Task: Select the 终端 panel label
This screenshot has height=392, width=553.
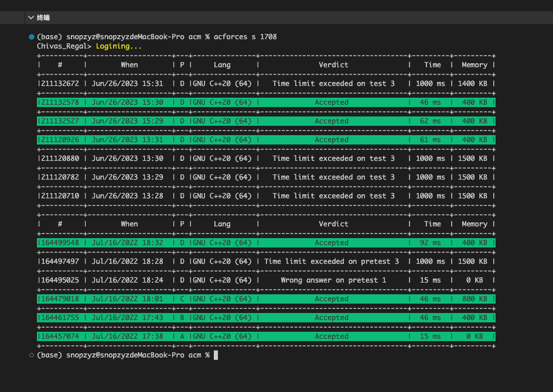Action: click(x=43, y=18)
